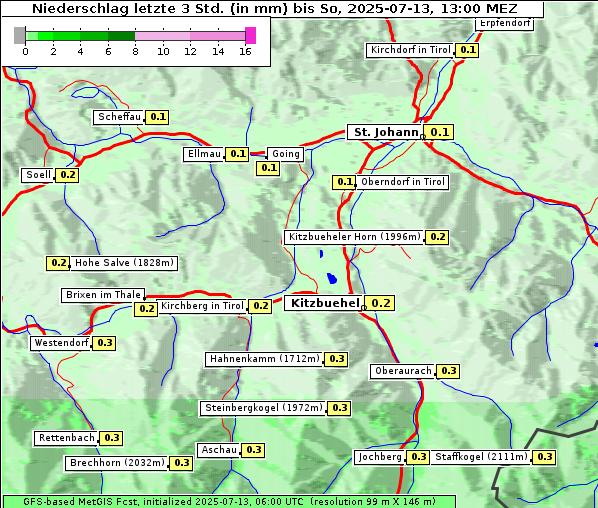Select the 'Ellmau' place label

tap(204, 154)
